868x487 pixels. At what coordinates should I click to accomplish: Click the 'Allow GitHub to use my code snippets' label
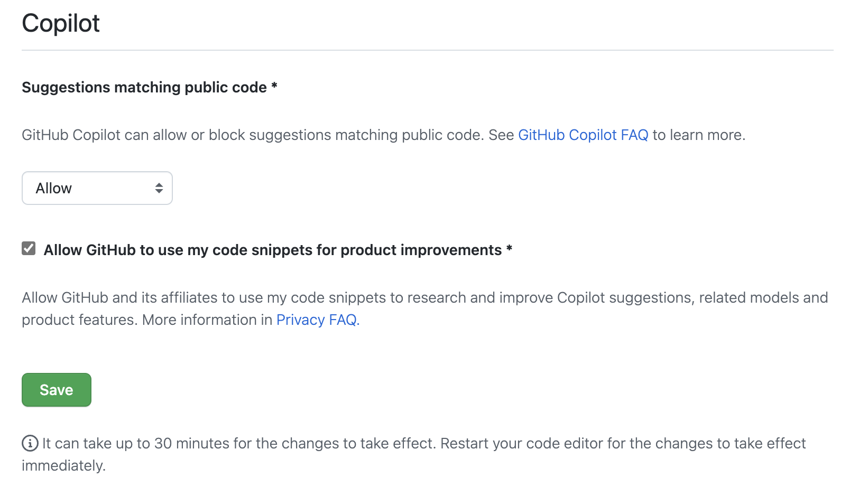pos(272,250)
